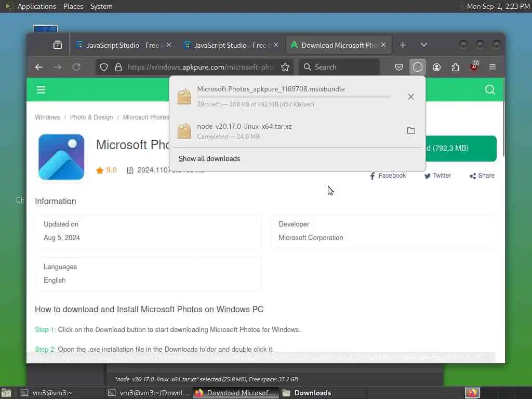The image size is (532, 399).
Task: Open System menu in top panel
Action: click(101, 6)
